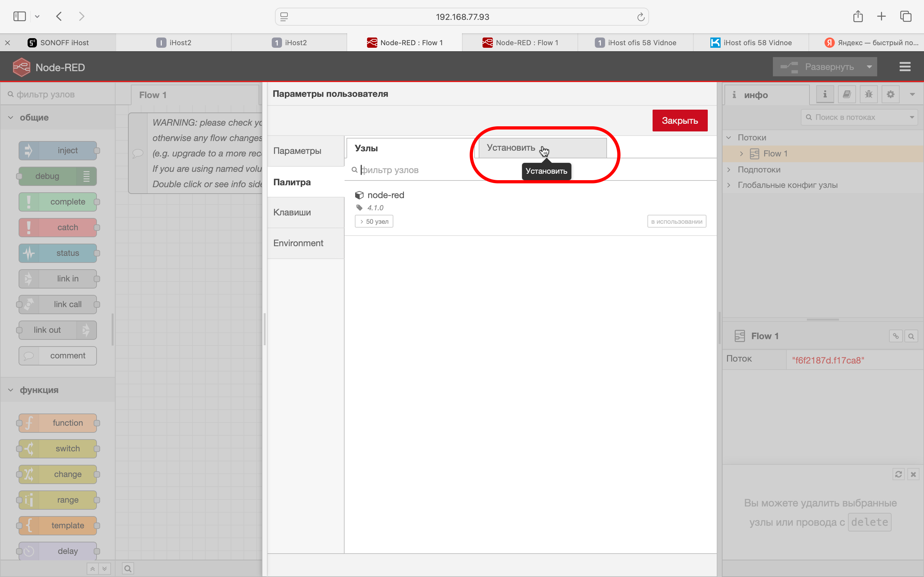Expand the Подпотоки tree section

[x=729, y=170]
